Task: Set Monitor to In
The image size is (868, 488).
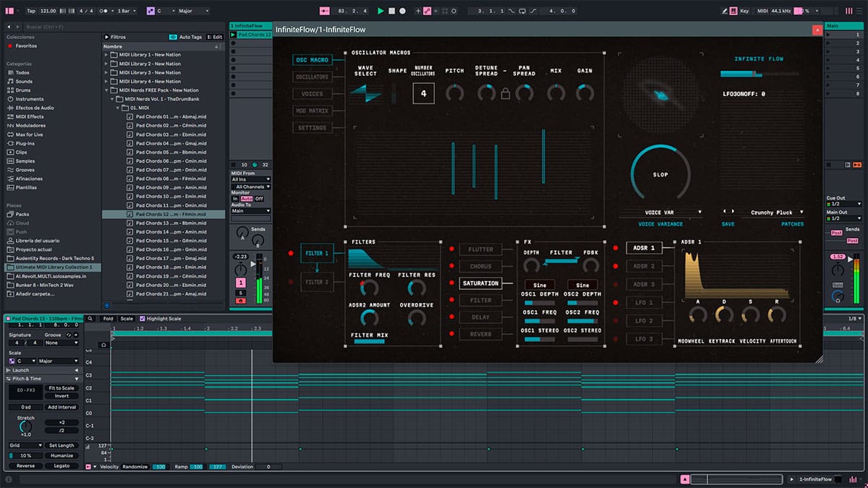Action: pyautogui.click(x=235, y=199)
